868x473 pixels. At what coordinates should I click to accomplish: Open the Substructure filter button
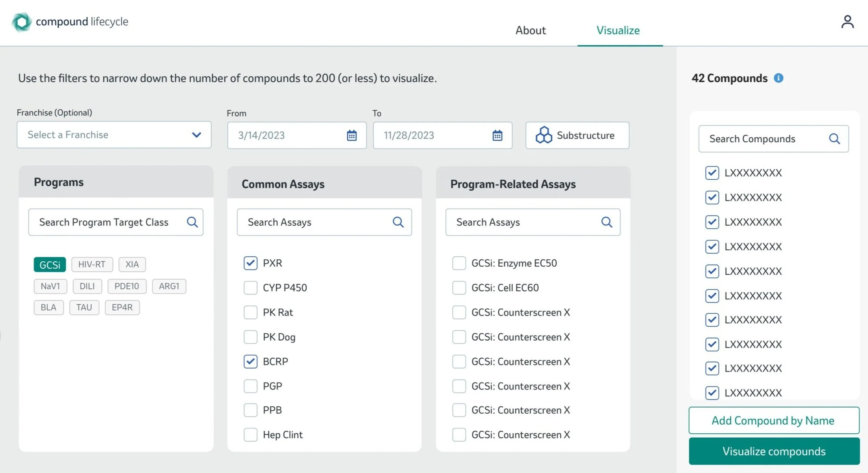(577, 135)
